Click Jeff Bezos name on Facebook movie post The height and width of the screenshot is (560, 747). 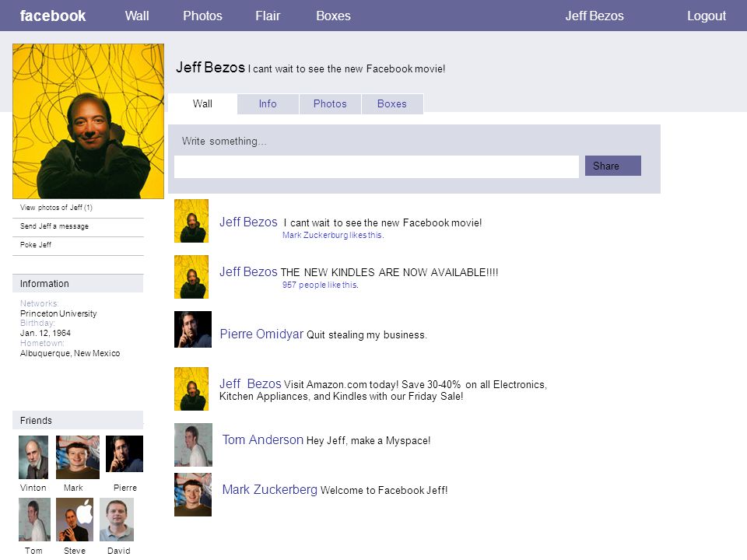[x=248, y=222]
